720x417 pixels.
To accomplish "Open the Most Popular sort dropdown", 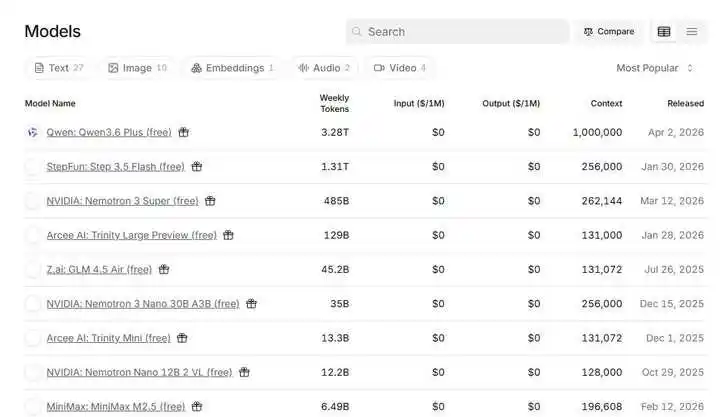I will pos(655,68).
